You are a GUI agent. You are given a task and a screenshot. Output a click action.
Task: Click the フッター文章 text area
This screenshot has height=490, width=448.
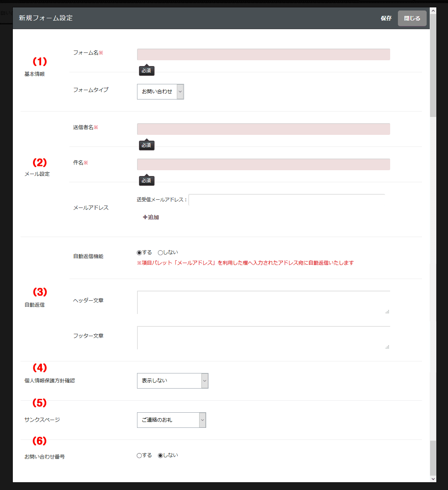click(x=263, y=338)
